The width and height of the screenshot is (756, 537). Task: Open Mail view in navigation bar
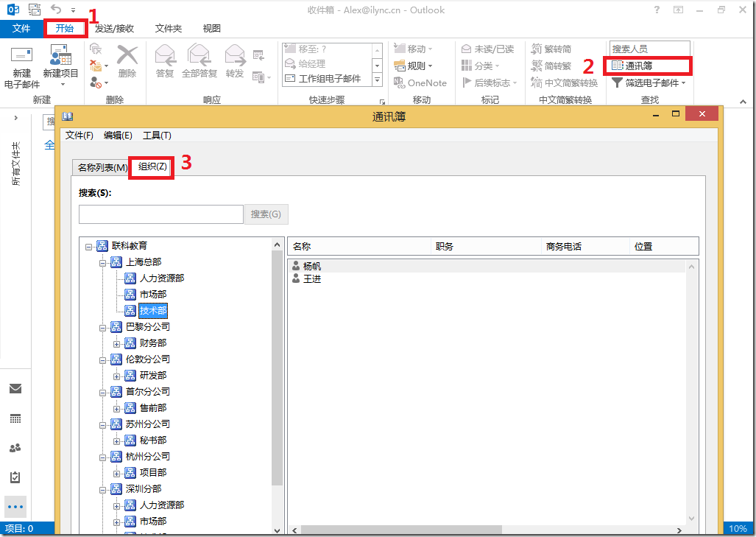[15, 388]
